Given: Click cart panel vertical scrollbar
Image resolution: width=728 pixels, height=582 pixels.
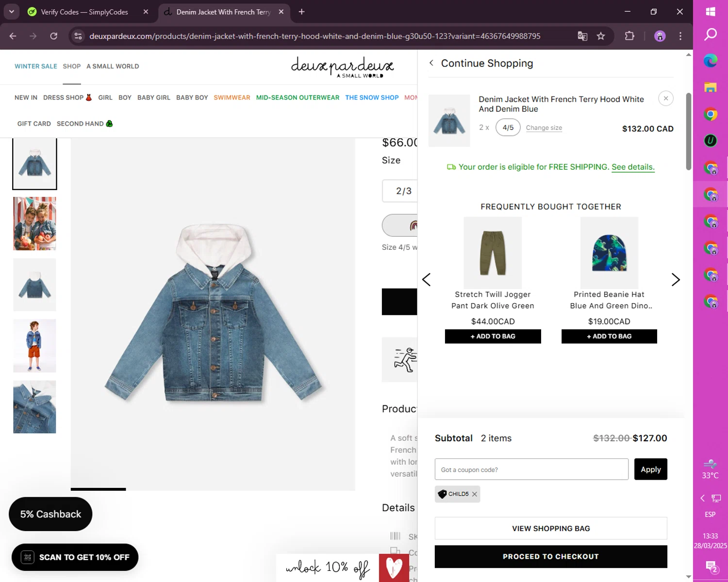Looking at the screenshot, I should coord(688,132).
